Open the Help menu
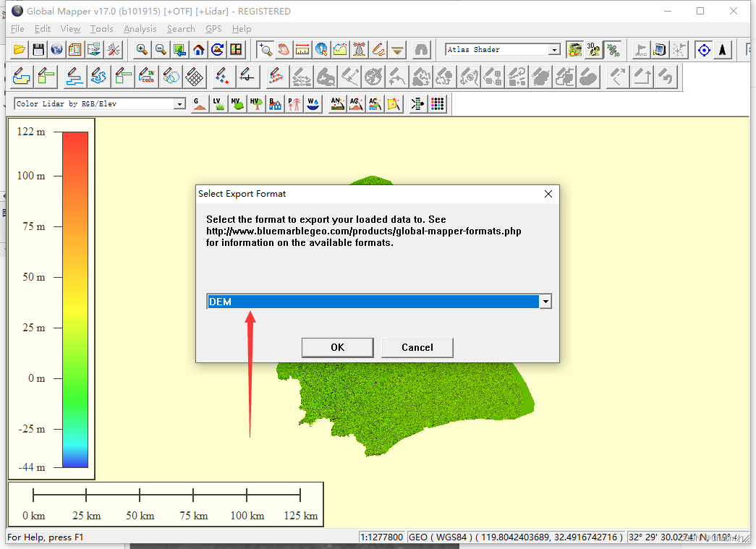 [x=242, y=29]
